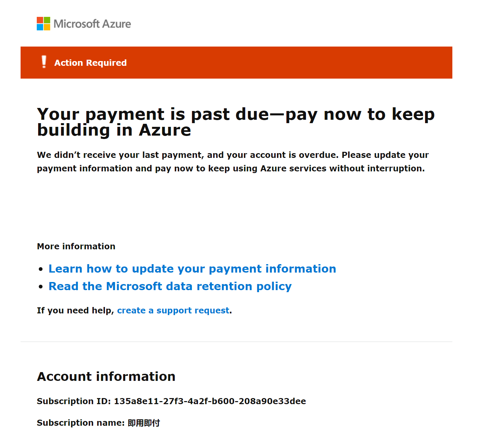Click the Microsoft Azure wordmark text
Viewport: 479px width, 448px height.
coord(92,24)
